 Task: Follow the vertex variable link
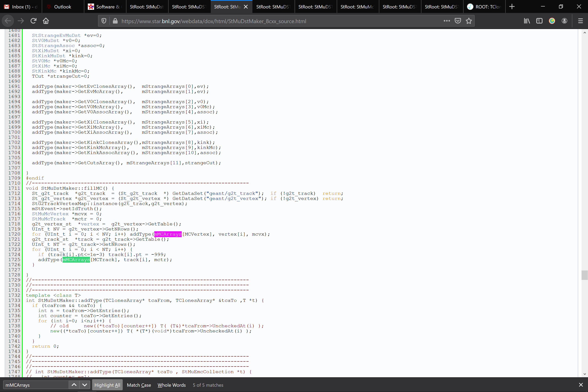coord(90,224)
